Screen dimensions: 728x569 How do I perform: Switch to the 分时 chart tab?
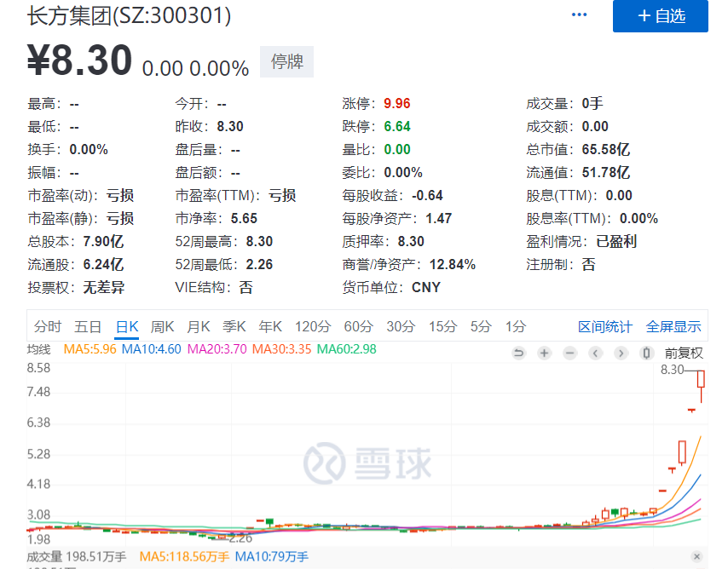point(48,327)
